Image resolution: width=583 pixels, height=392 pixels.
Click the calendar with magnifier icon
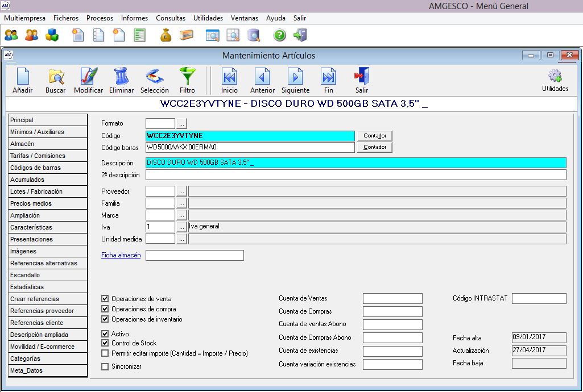(212, 35)
